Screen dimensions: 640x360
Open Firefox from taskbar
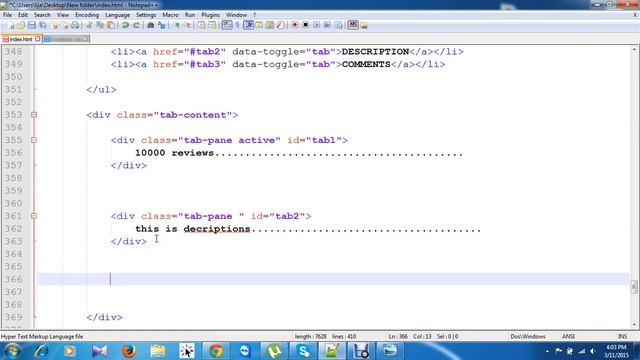coord(129,351)
